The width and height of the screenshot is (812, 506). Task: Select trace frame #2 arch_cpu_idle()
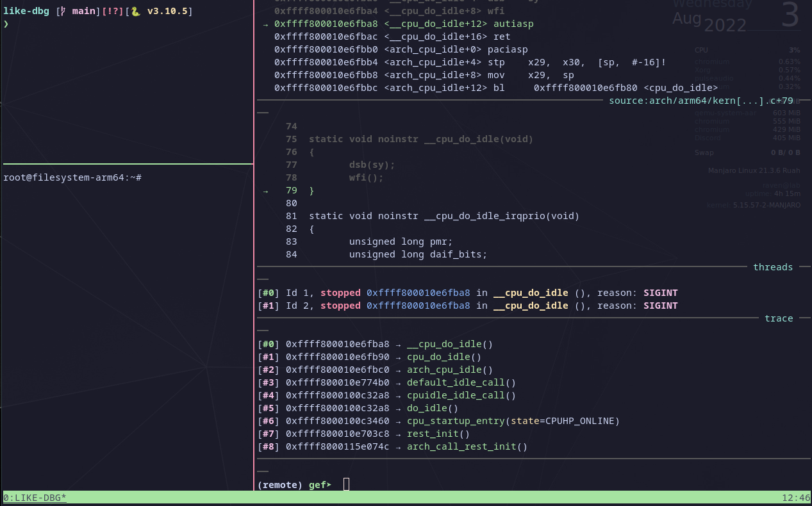[x=376, y=370]
